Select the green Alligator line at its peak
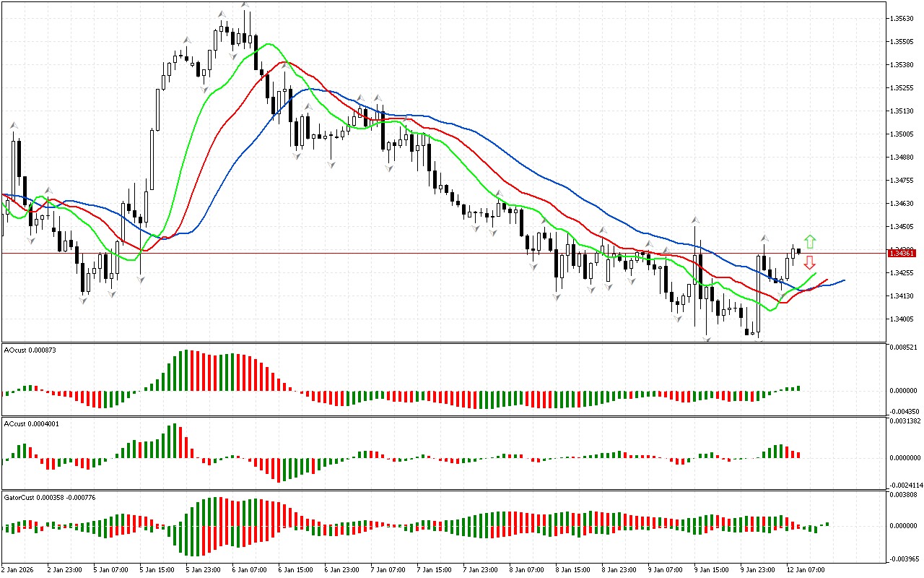 pyautogui.click(x=270, y=44)
